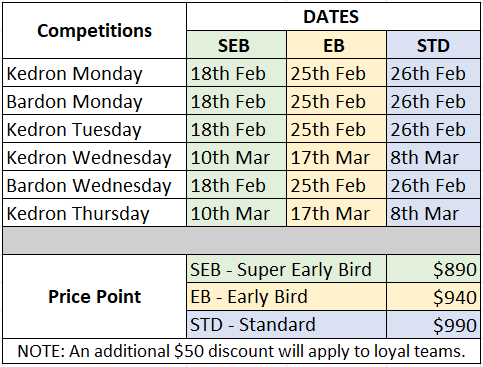Select Kedron Thursday's 17th Mar EB date
The width and height of the screenshot is (483, 367).
(x=336, y=213)
